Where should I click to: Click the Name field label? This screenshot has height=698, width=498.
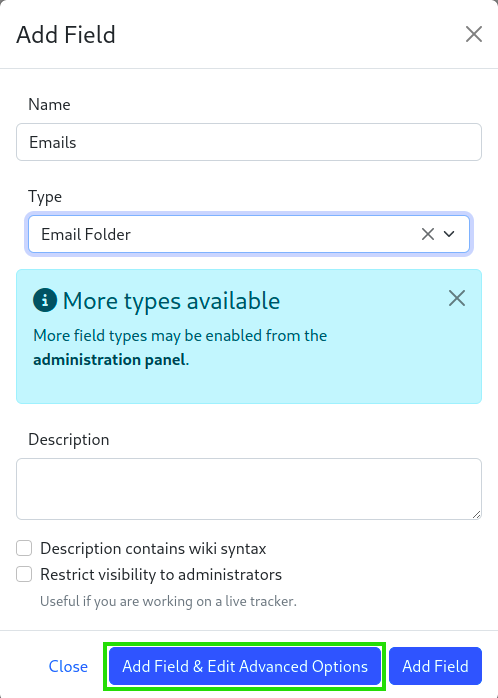tap(49, 104)
